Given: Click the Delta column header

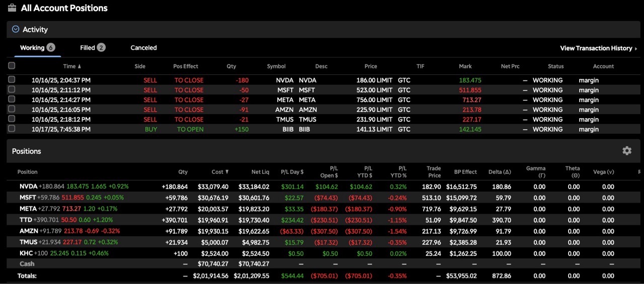Looking at the screenshot, I should 500,172.
